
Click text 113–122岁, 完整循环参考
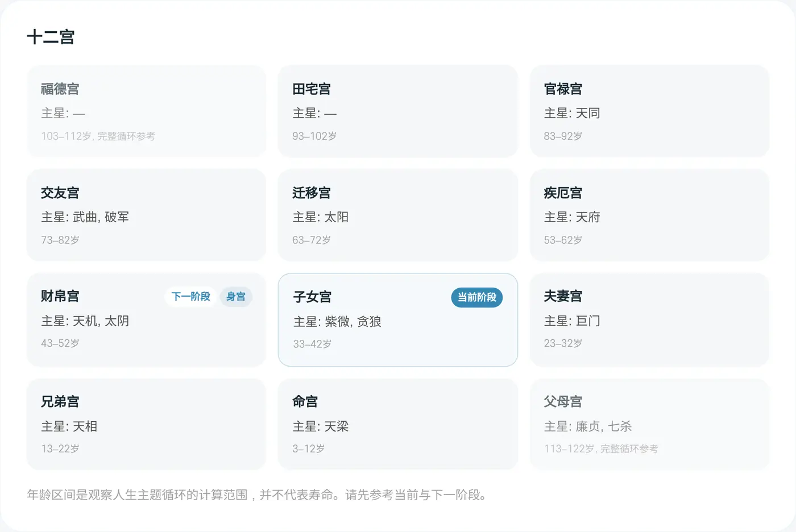point(601,448)
